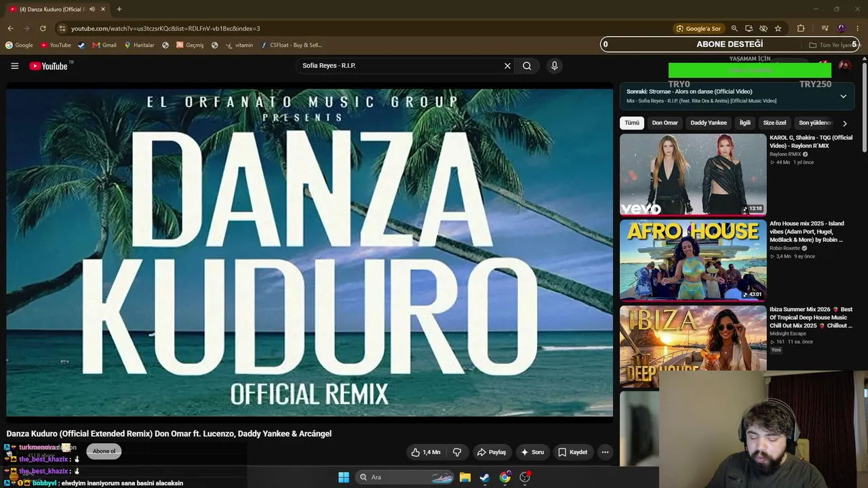Show more filter chips with right arrow
The width and height of the screenshot is (868, 488).
(x=844, y=123)
